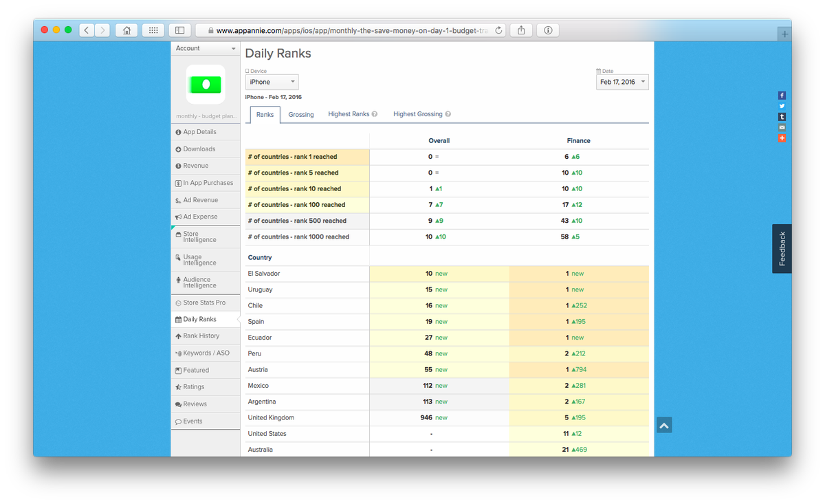Click the United Kingdom country row

pyautogui.click(x=447, y=418)
